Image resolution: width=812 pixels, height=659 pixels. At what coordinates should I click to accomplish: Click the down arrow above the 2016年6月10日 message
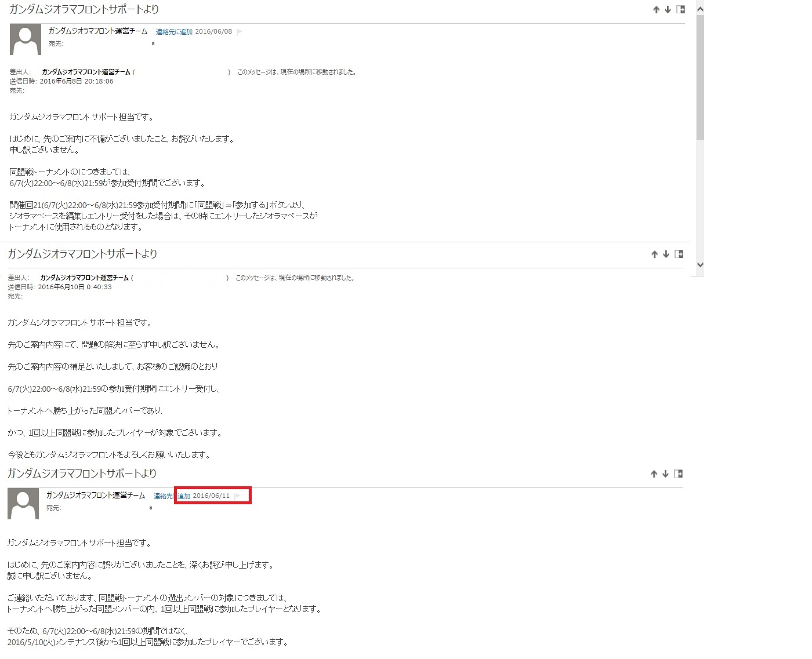click(x=666, y=254)
